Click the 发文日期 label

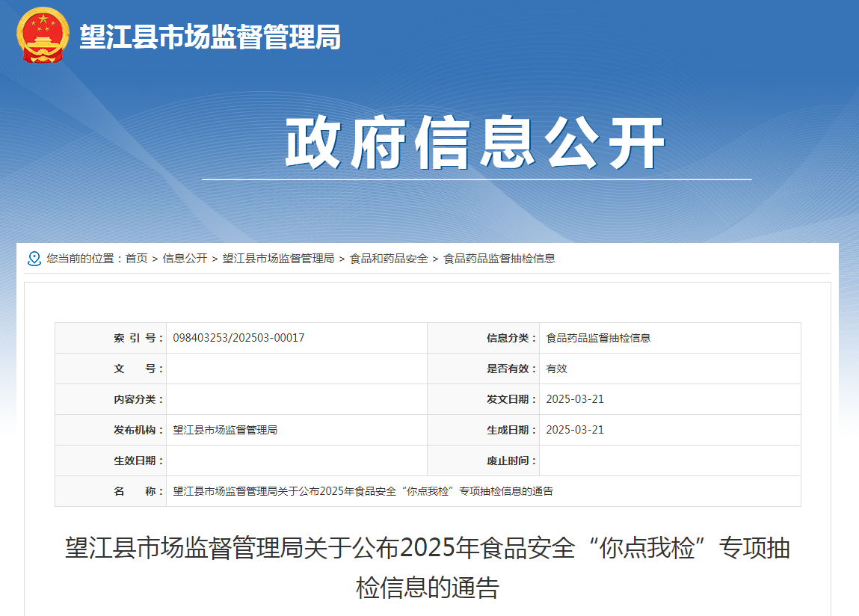[x=511, y=399]
